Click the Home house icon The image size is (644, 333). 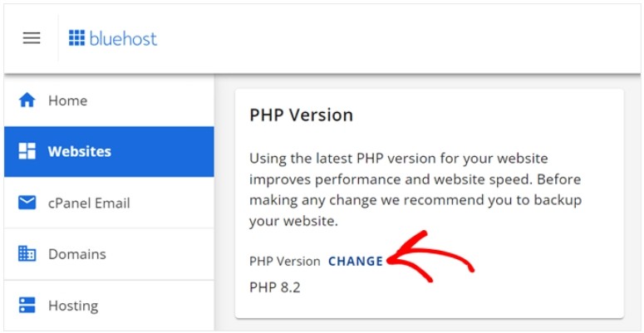tap(27, 100)
